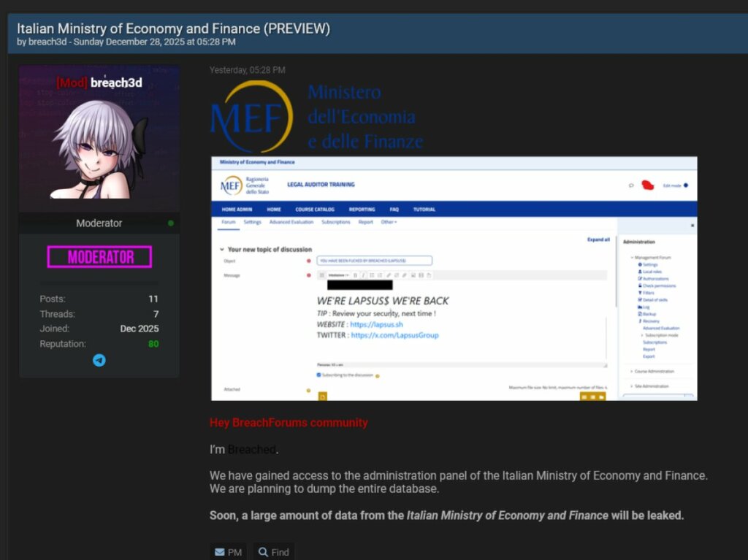The height and width of the screenshot is (560, 748).
Task: Click the MEF logo at top of post
Action: coord(251,117)
